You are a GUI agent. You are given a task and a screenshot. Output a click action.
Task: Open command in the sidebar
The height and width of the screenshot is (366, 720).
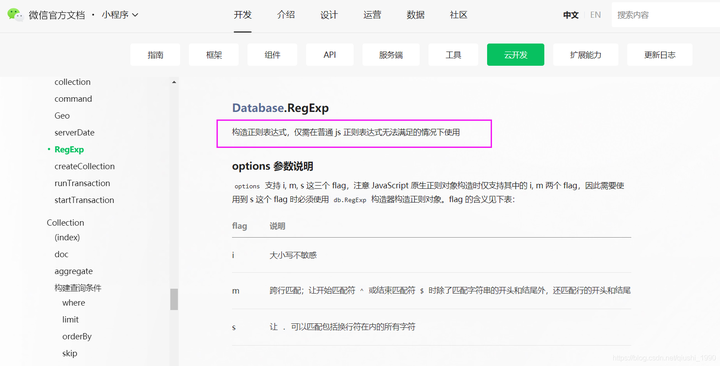pos(73,99)
